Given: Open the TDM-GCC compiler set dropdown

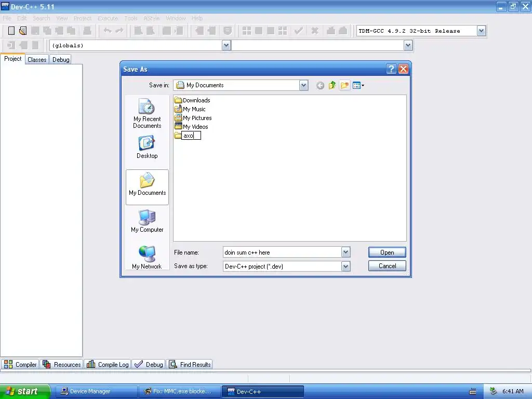Looking at the screenshot, I should coord(481,31).
